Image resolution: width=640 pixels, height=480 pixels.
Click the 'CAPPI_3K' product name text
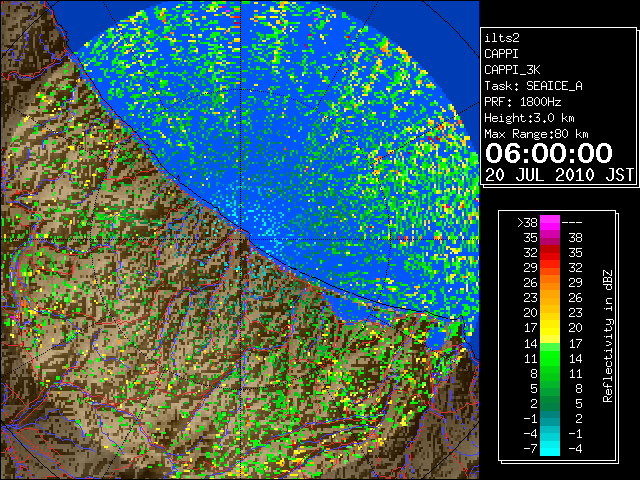pyautogui.click(x=512, y=70)
